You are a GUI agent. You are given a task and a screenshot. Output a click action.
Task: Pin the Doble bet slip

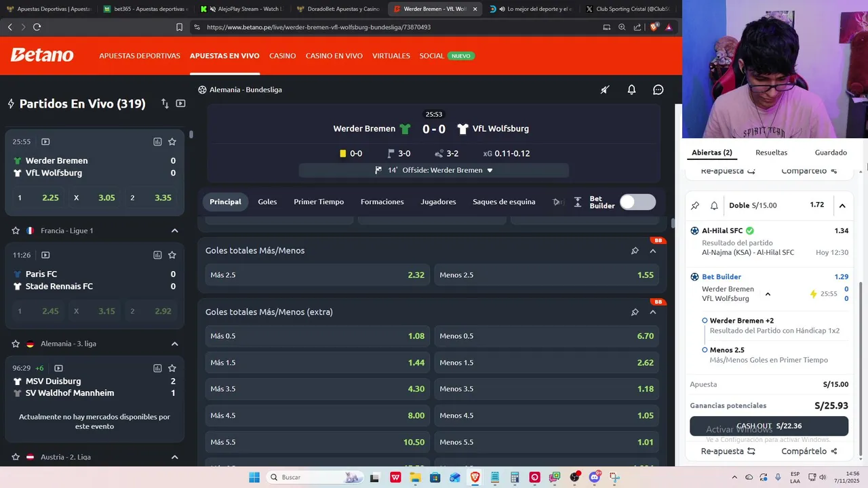[695, 205]
